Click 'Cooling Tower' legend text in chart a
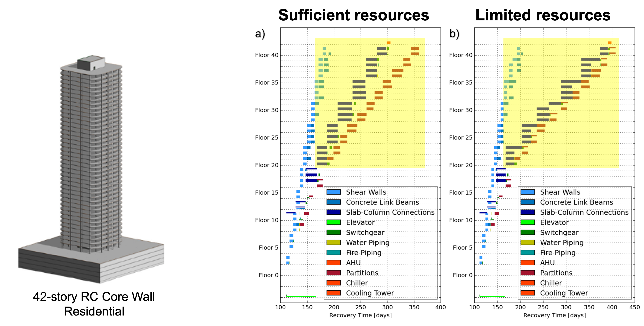644x326 pixels. click(370, 293)
